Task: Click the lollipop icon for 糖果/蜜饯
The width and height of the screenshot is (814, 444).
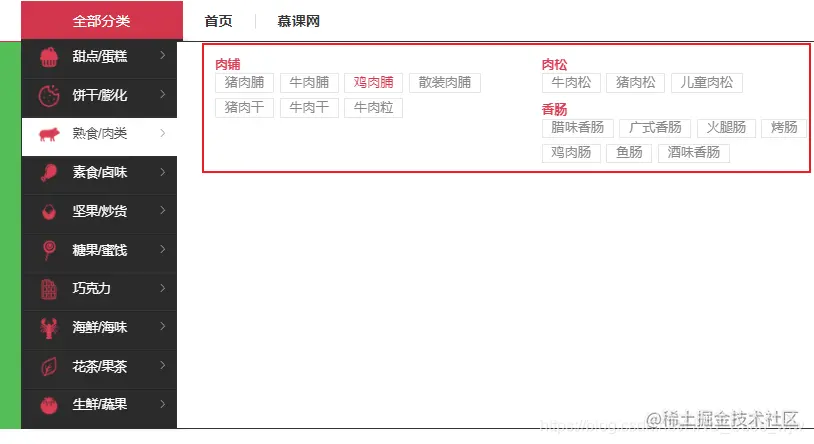Action: point(49,250)
